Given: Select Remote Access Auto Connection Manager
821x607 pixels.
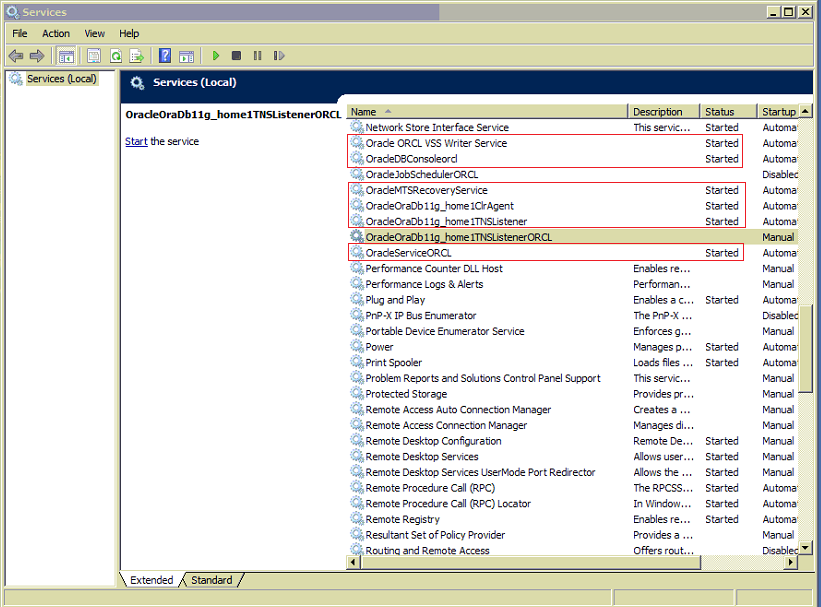Looking at the screenshot, I should tap(458, 410).
